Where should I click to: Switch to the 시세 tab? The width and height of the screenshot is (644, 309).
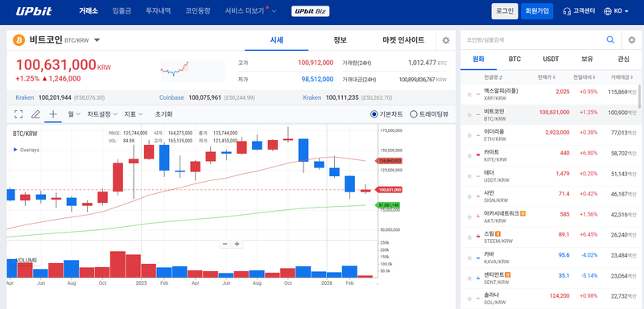[x=276, y=40]
